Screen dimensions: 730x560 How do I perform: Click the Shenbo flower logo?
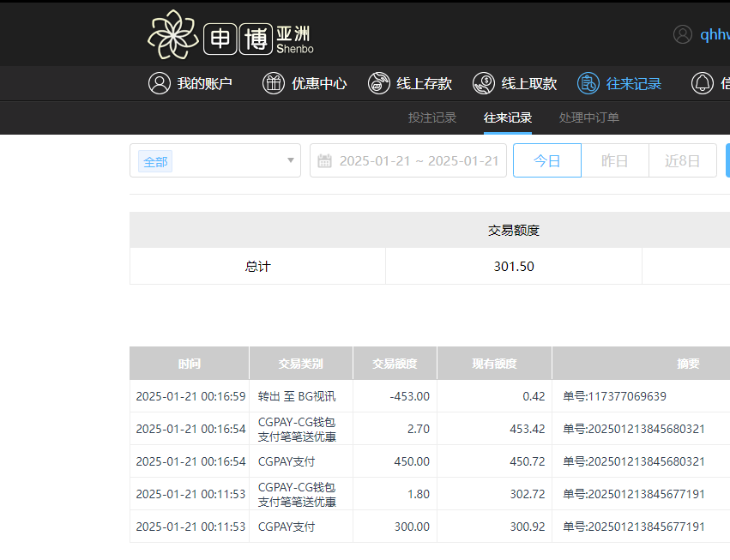coord(173,34)
